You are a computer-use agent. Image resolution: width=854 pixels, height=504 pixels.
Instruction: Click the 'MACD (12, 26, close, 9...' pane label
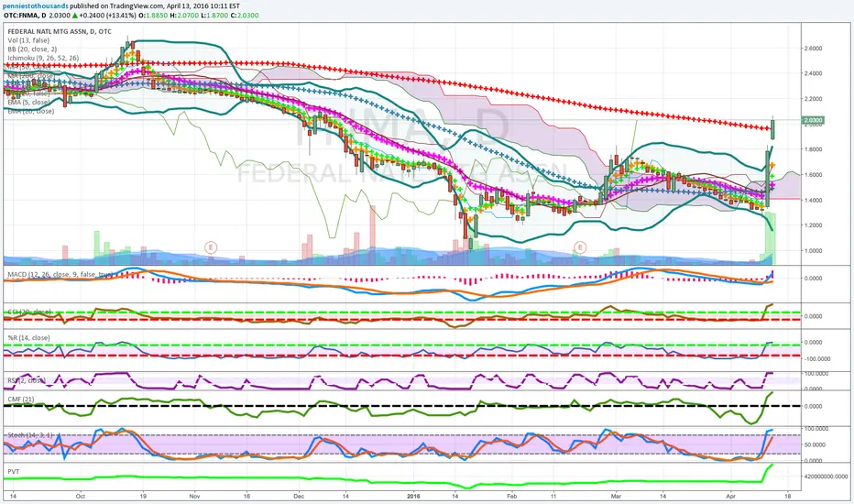[x=60, y=274]
